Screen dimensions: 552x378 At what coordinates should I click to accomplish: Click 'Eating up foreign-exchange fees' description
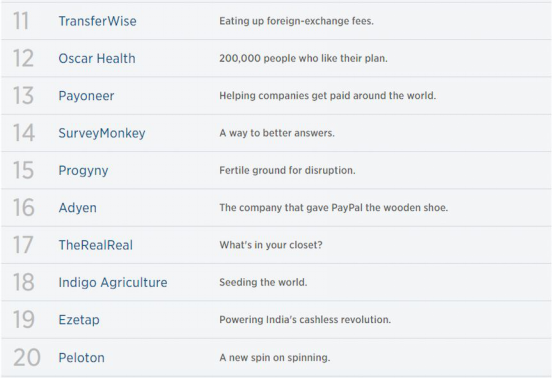click(x=296, y=21)
